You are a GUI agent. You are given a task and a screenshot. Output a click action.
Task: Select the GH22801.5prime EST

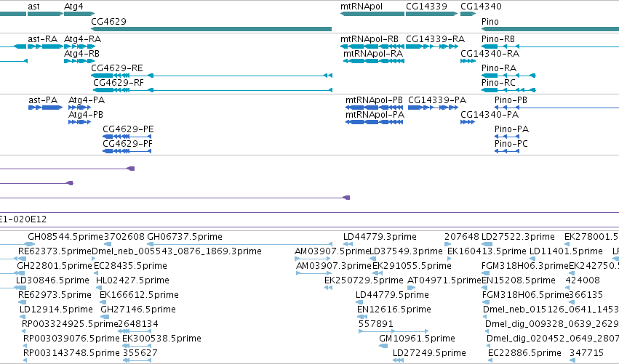[55, 266]
